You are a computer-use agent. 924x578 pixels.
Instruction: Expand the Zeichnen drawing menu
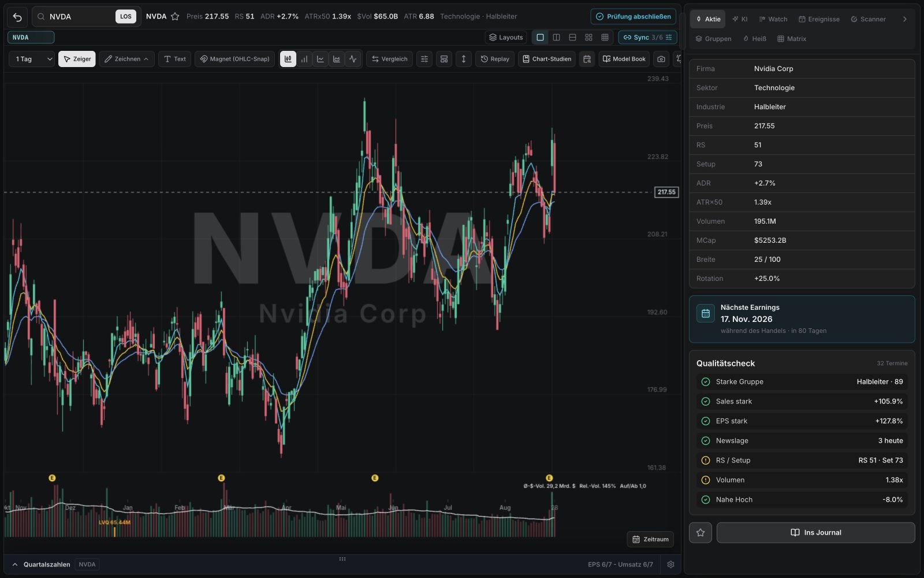coord(126,59)
